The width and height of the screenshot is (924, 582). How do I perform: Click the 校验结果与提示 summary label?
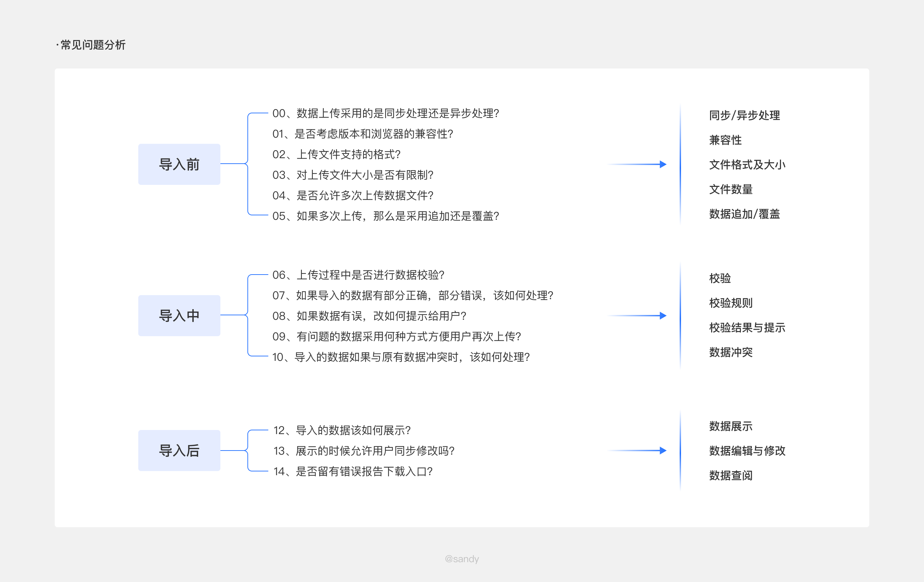(x=747, y=328)
